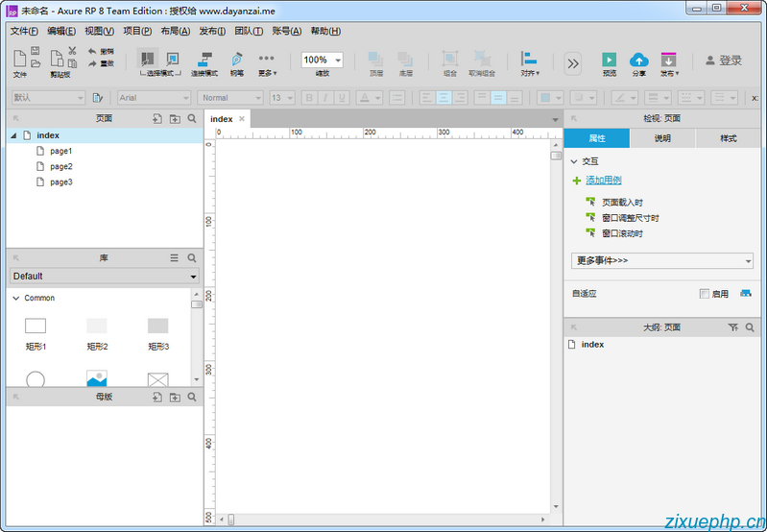Viewport: 767px width, 532px height.
Task: Select the intersected selection mode tool
Action: point(147,59)
